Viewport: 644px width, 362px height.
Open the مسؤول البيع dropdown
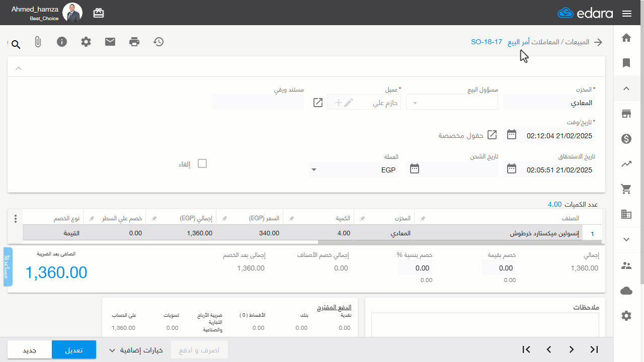452,103
